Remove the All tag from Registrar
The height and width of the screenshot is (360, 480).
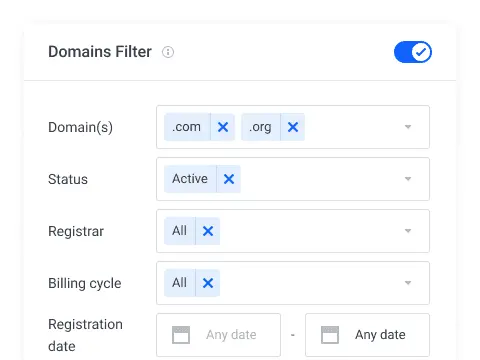[x=208, y=231]
